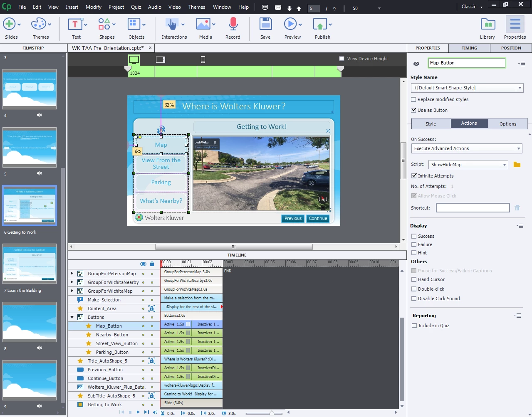Open the Style Name dropdown
532x417 pixels.
(x=467, y=88)
